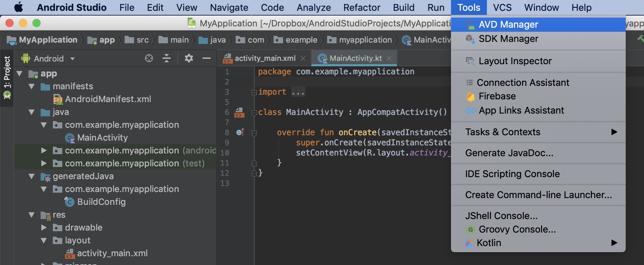Click the Kotlin logo icon
Screen dimensions: 644x265
point(469,243)
